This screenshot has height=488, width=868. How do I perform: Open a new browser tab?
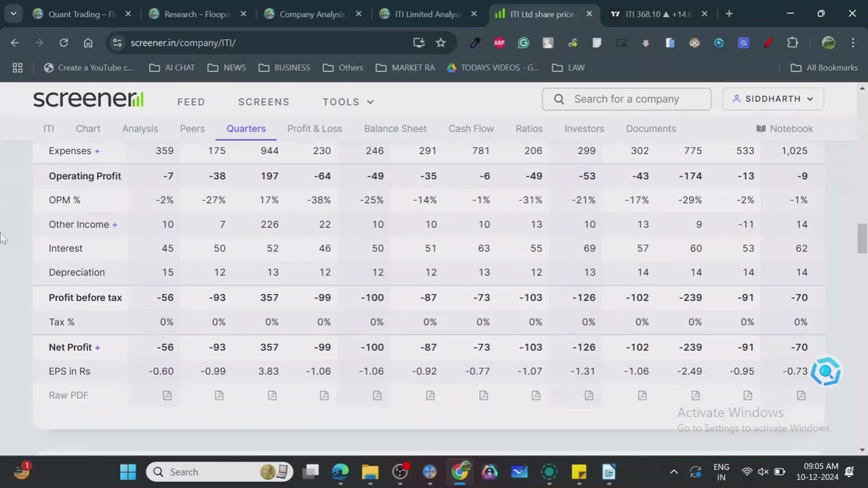click(x=729, y=14)
